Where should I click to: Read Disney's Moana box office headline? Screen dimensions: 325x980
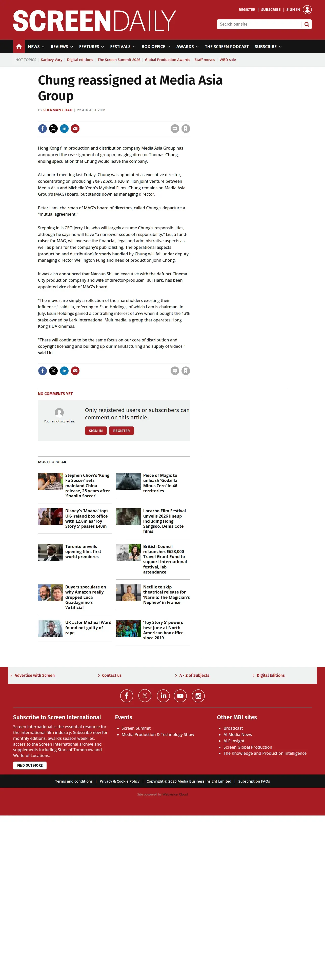pos(87,519)
